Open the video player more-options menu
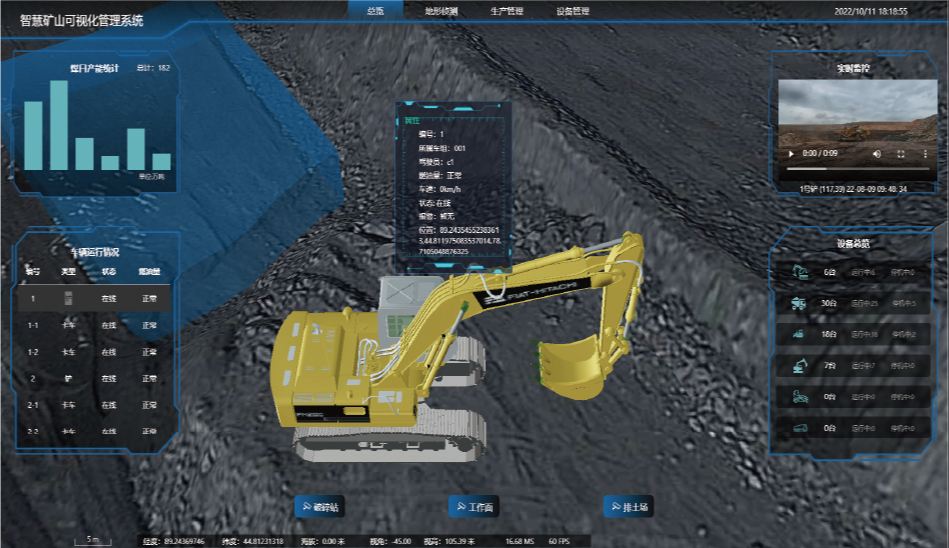This screenshot has height=548, width=949. (x=925, y=154)
